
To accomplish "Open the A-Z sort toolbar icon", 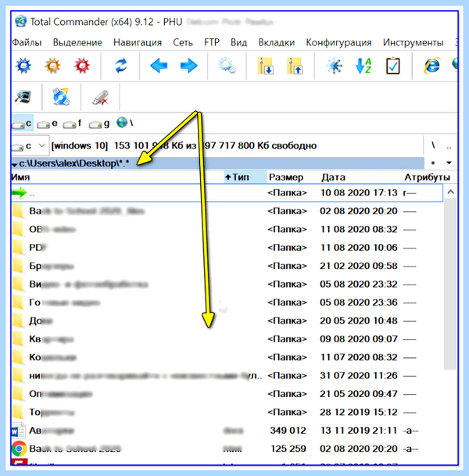I will pyautogui.click(x=363, y=66).
